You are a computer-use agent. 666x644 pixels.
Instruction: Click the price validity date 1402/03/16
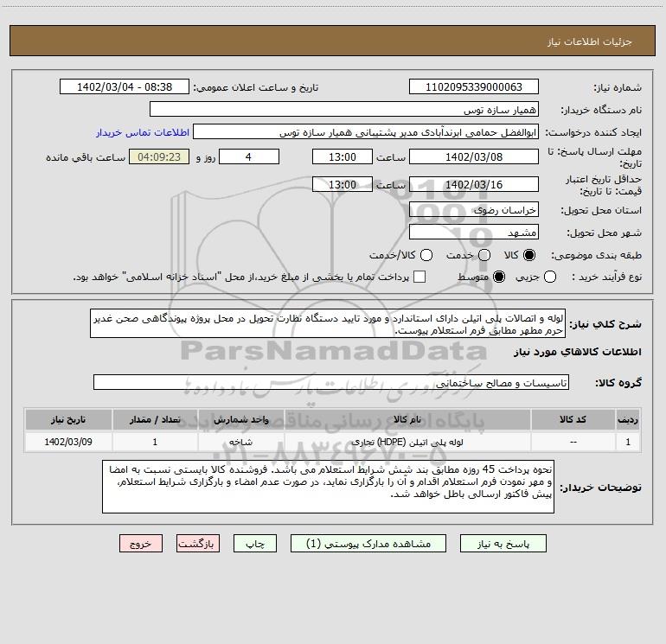tap(474, 184)
